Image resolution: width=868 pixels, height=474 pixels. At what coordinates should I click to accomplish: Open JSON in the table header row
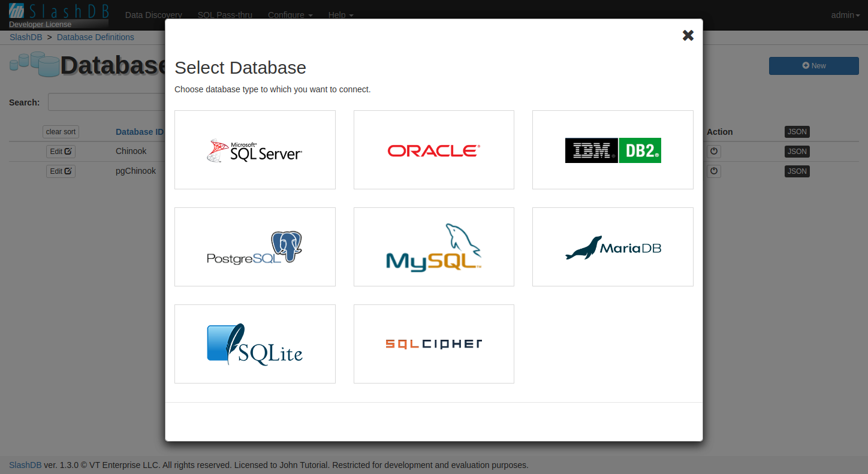click(x=797, y=132)
